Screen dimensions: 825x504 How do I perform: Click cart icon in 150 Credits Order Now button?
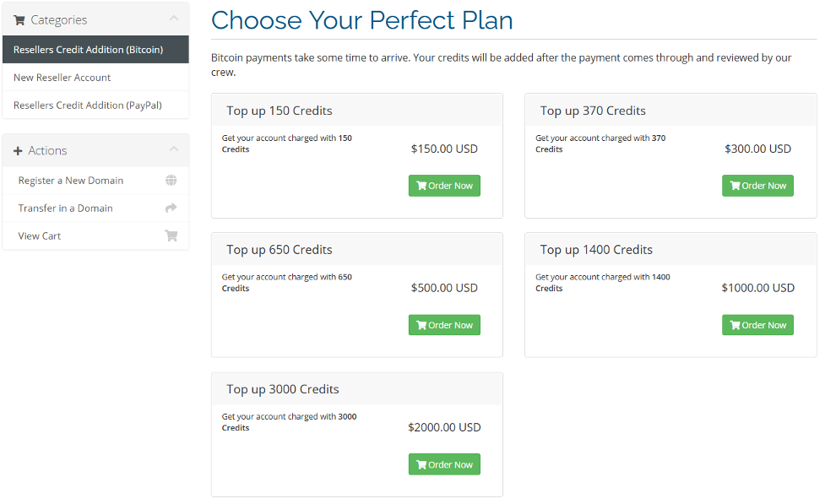421,186
